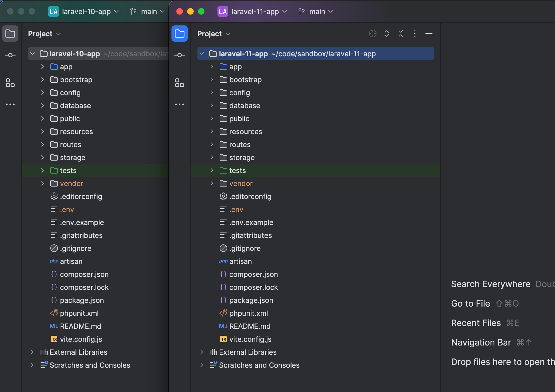Viewport: 555px width, 392px height.
Task: Click LA project icon in laravel-11-app title
Action: [223, 11]
